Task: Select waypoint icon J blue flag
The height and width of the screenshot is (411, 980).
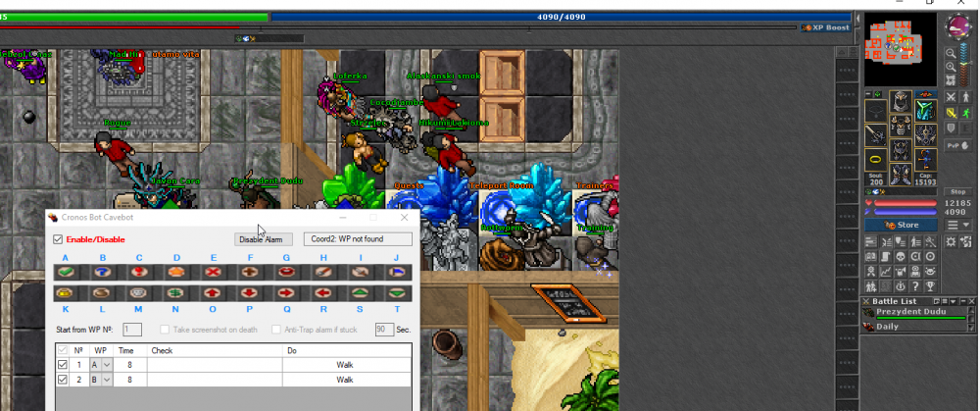Action: 396,272
